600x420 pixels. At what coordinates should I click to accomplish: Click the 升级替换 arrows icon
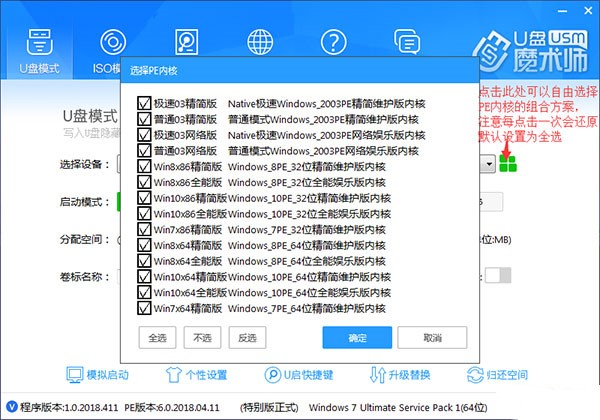pyautogui.click(x=378, y=375)
